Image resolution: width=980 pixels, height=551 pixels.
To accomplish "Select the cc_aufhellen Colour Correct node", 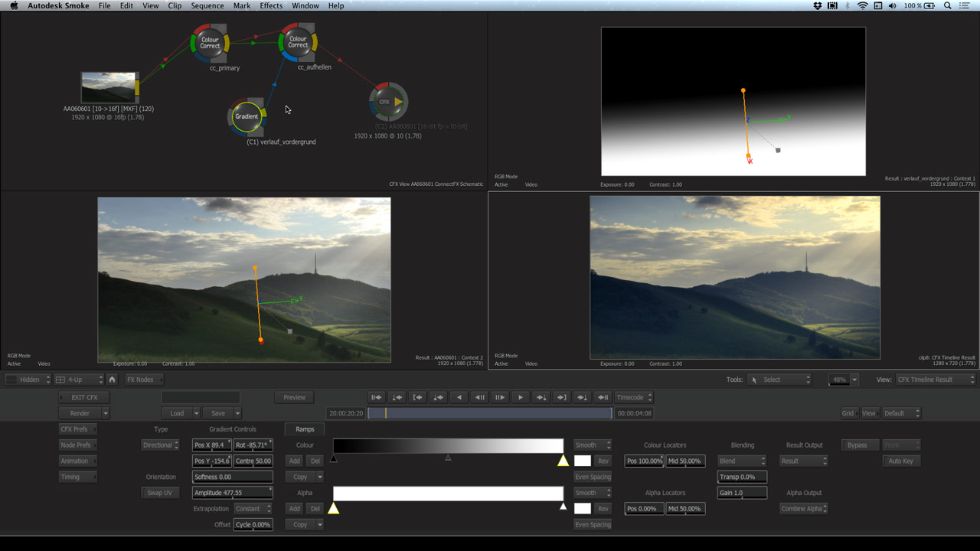I will click(x=298, y=43).
